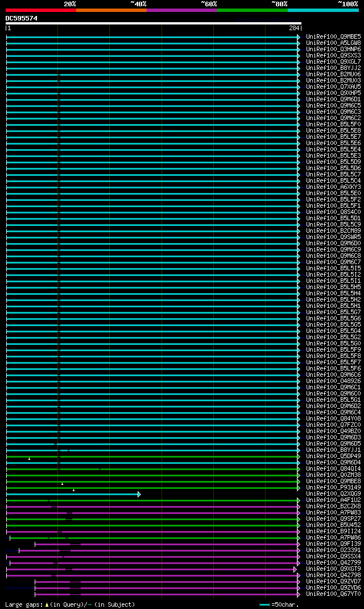Viewport: 364px width, 609px height.
Task: Click UniRef100_Q7FZC0 hit label
Action: [x=333, y=425]
